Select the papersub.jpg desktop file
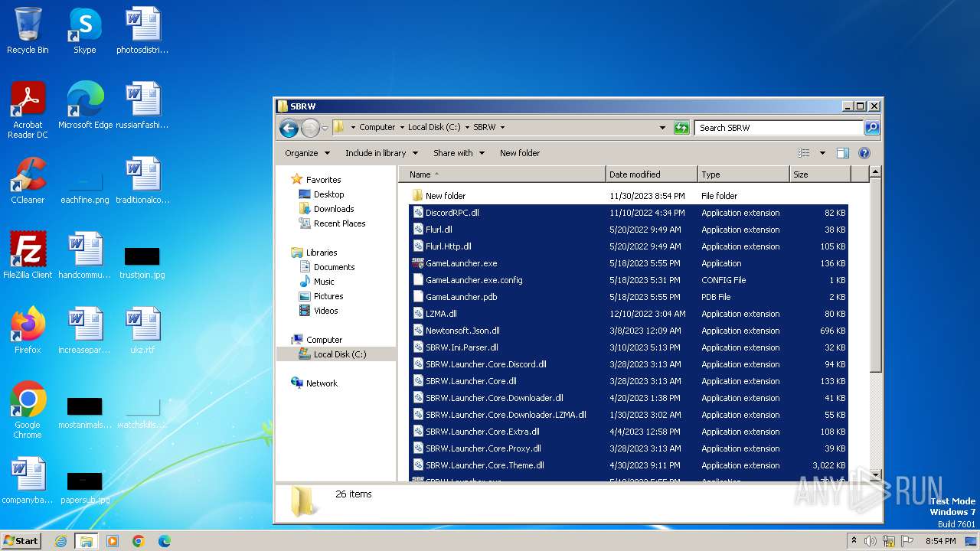 tap(85, 488)
